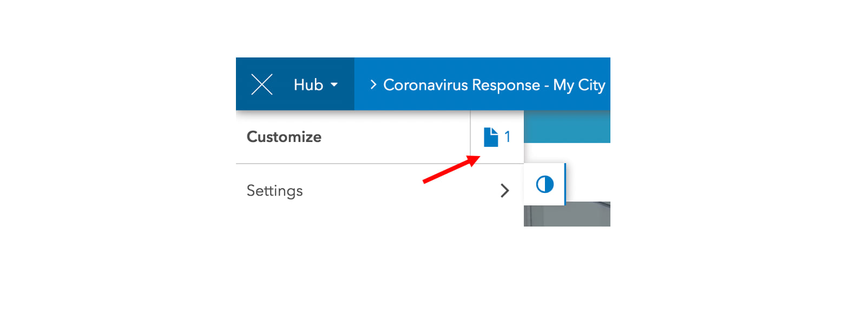
Task: Click the blue document pages icon
Action: click(x=491, y=137)
